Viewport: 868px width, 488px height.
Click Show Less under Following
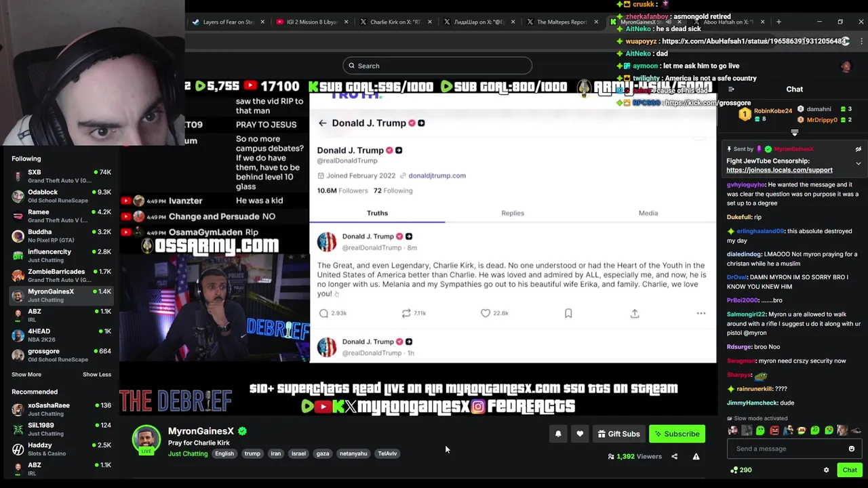[97, 375]
